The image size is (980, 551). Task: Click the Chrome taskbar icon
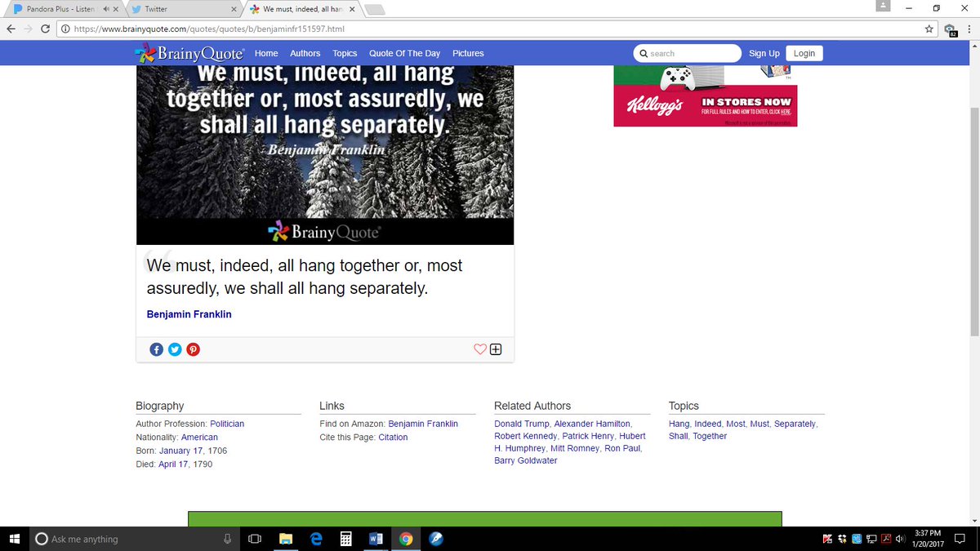coord(406,539)
